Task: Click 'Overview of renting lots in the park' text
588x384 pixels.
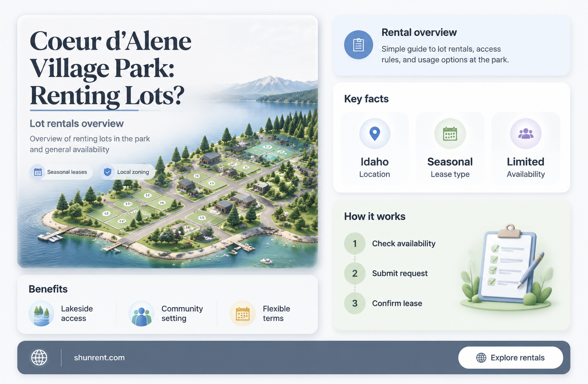Action: [90, 144]
